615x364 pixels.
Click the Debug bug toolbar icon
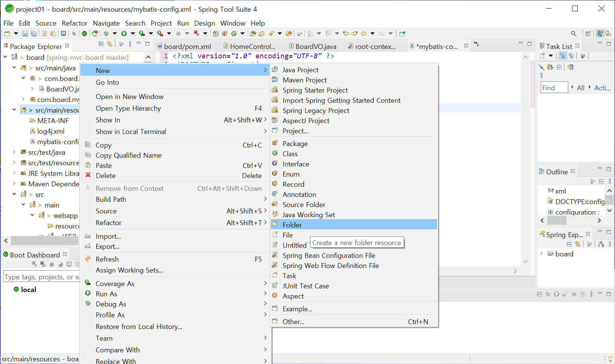point(106,34)
